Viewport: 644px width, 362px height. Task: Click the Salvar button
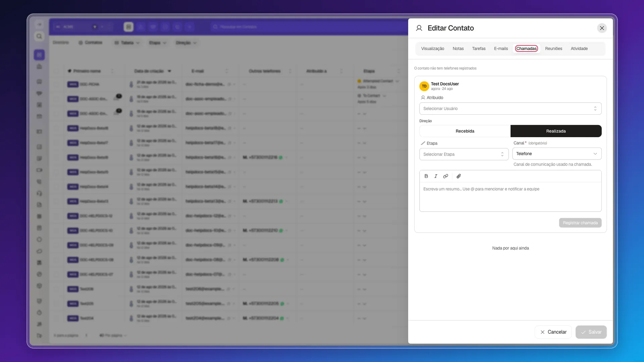click(x=591, y=332)
